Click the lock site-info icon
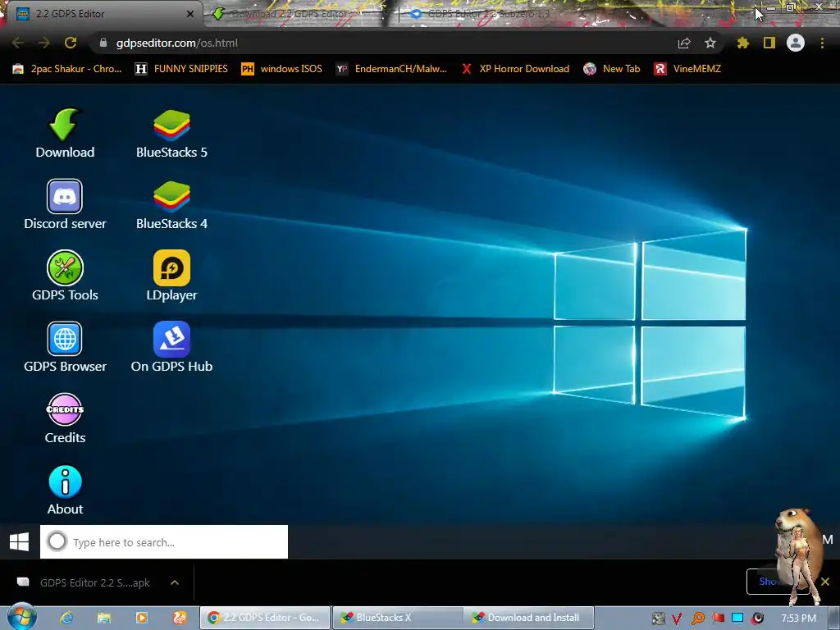840x630 pixels. (103, 43)
